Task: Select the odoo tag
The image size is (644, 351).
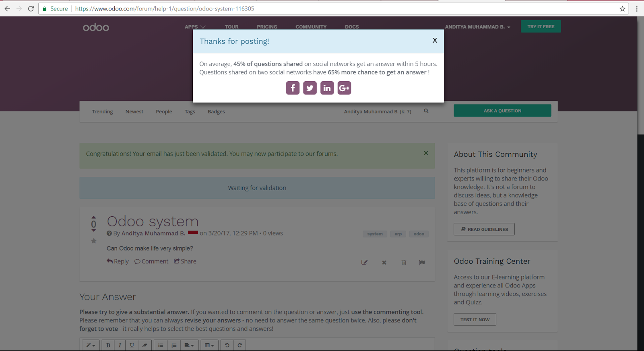Action: coord(419,234)
